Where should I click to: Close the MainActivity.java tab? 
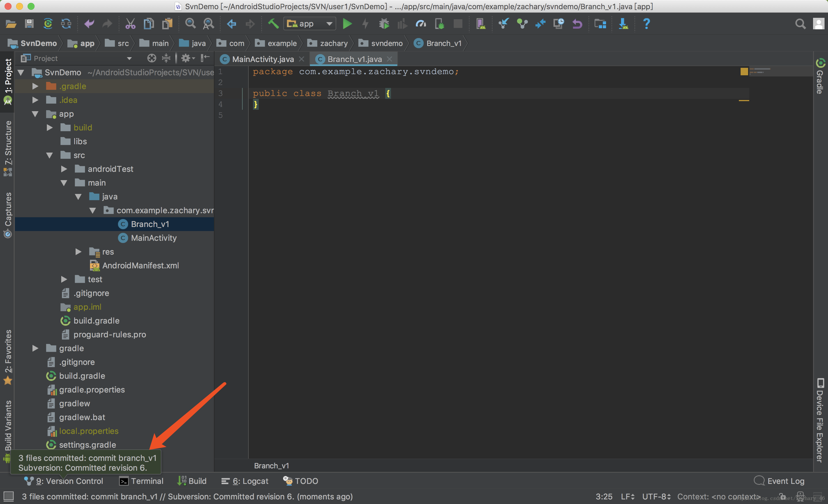tap(301, 59)
